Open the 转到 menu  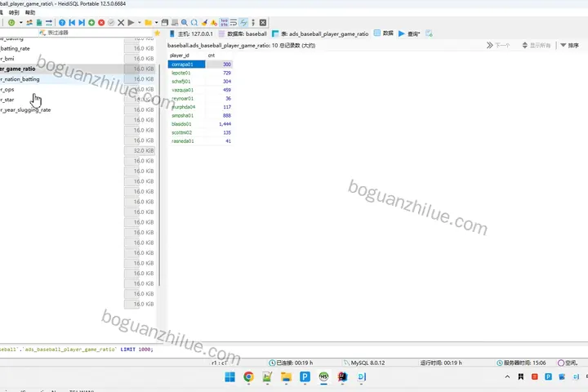[14, 12]
